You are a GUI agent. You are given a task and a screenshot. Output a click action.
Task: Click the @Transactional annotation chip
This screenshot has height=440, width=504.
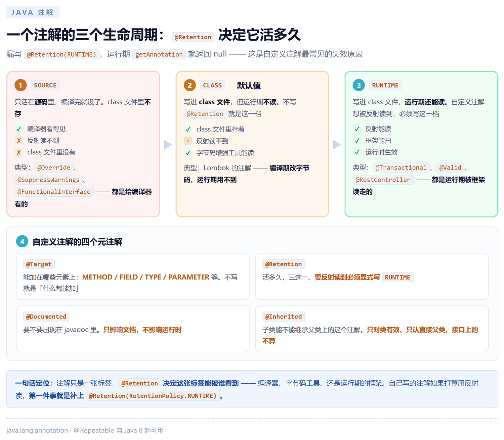pyautogui.click(x=401, y=167)
